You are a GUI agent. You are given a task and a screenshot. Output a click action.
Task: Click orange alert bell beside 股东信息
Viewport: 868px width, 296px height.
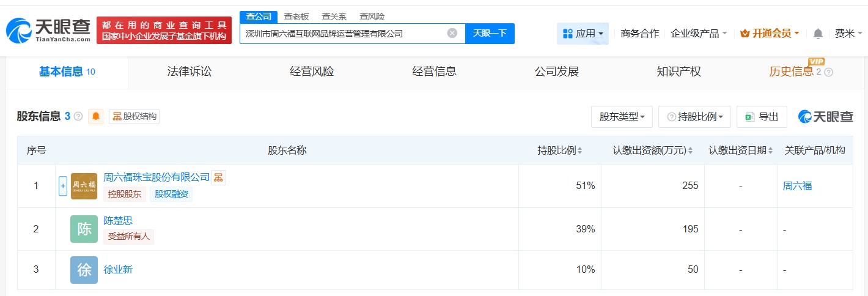point(96,116)
